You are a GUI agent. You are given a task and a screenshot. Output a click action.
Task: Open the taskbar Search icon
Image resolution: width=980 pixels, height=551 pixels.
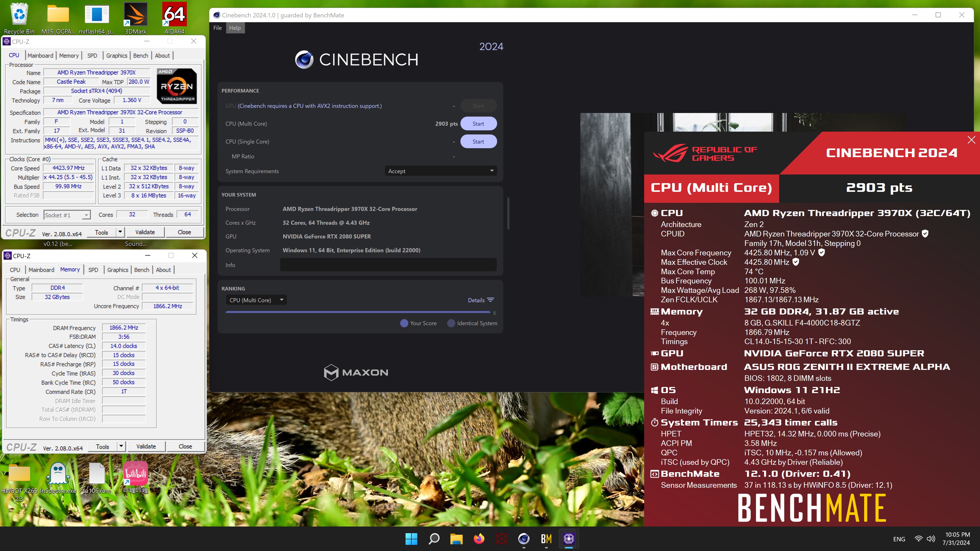pyautogui.click(x=434, y=539)
